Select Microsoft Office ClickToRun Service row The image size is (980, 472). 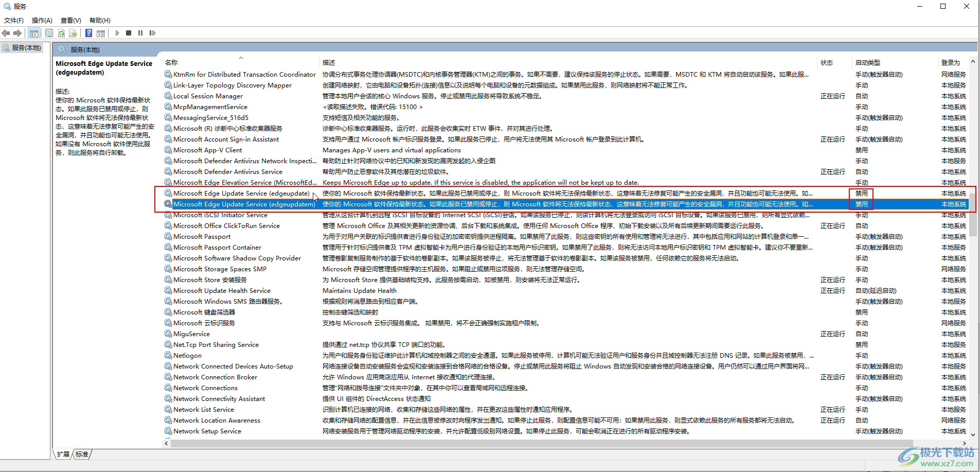click(x=565, y=226)
